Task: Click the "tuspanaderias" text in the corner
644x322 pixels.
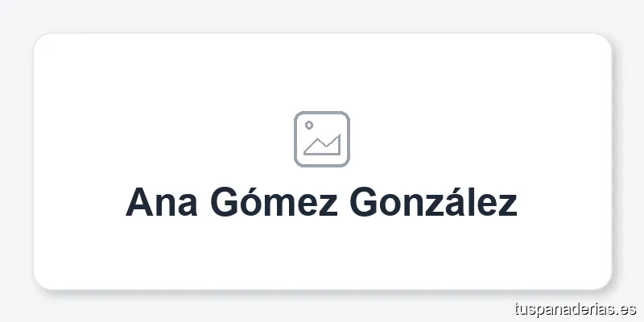Action: [x=565, y=308]
